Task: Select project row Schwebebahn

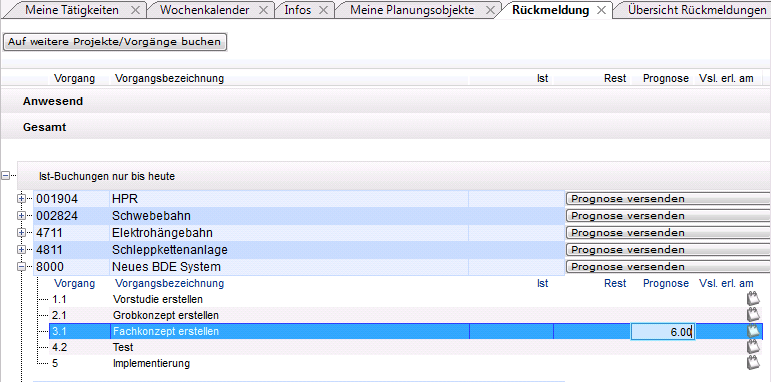Action: click(299, 216)
